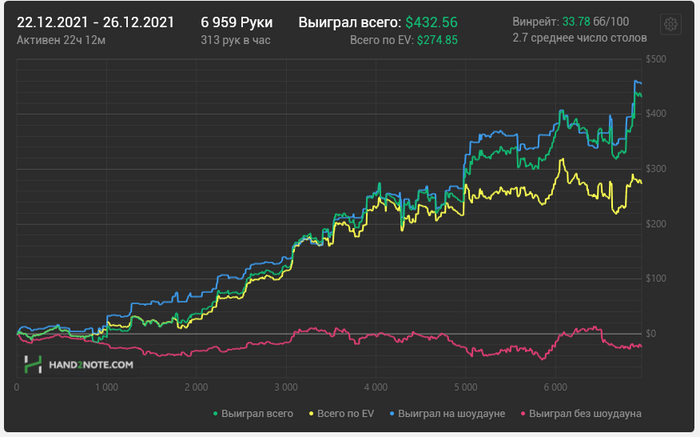Click the 'Всего по EV:' header label

click(x=382, y=40)
